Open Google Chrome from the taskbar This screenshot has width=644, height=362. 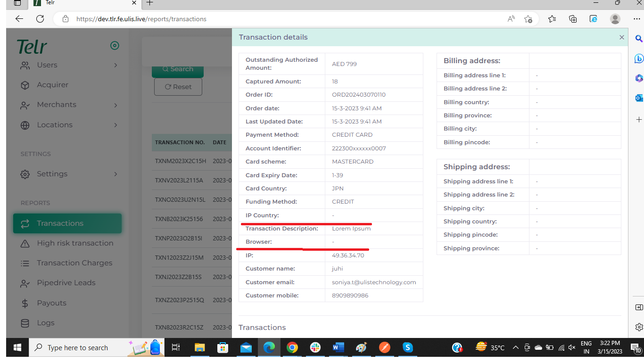[292, 348]
